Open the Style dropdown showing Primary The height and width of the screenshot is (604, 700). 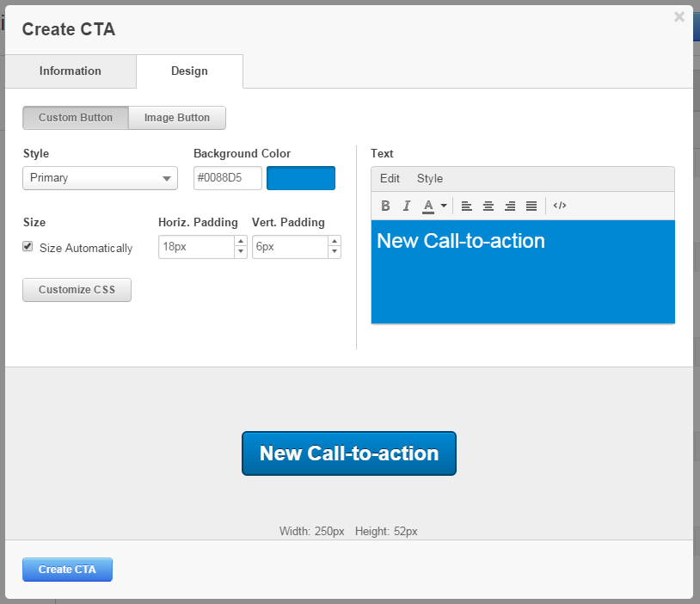[x=100, y=178]
